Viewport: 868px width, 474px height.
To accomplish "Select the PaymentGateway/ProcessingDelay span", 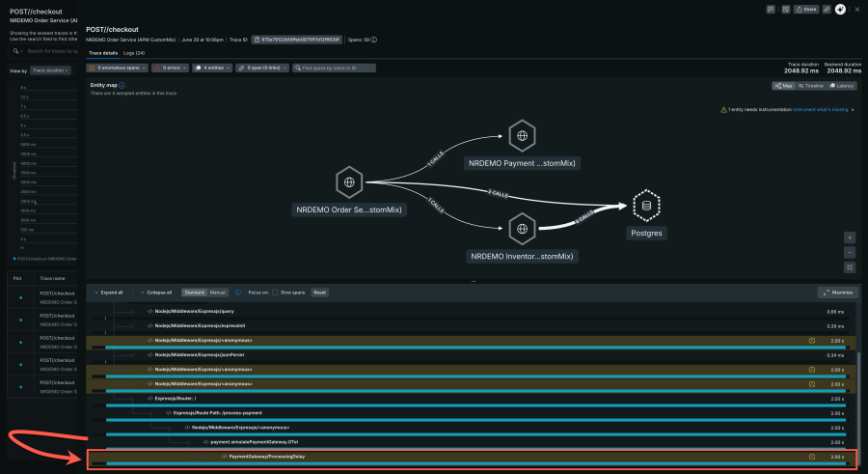I will click(x=472, y=460).
